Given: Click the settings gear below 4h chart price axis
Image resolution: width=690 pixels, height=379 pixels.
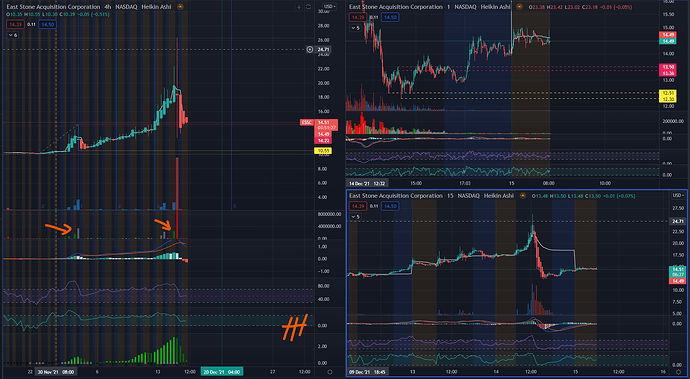Looking at the screenshot, I should click(330, 372).
